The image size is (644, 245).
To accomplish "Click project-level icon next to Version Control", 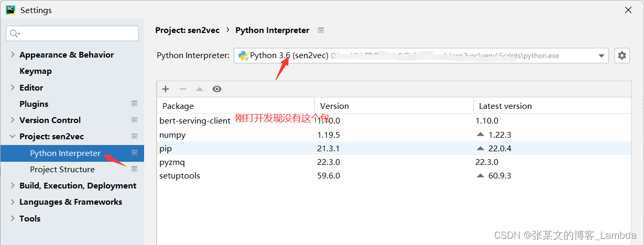I will [x=134, y=120].
